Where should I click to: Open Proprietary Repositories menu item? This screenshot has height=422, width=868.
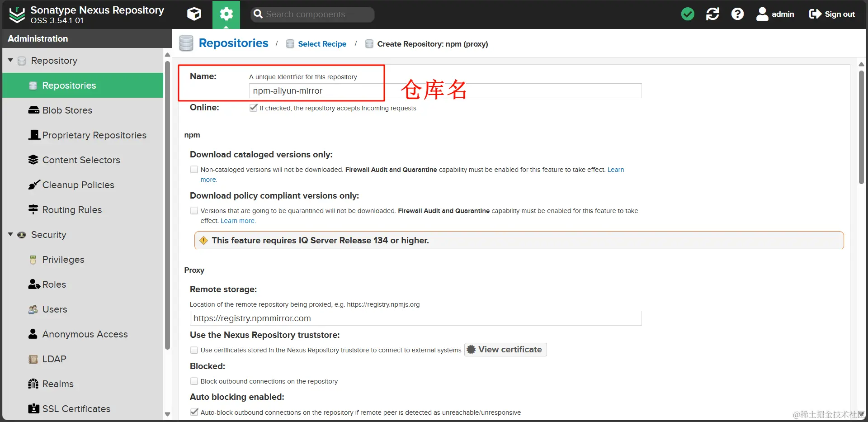83,135
